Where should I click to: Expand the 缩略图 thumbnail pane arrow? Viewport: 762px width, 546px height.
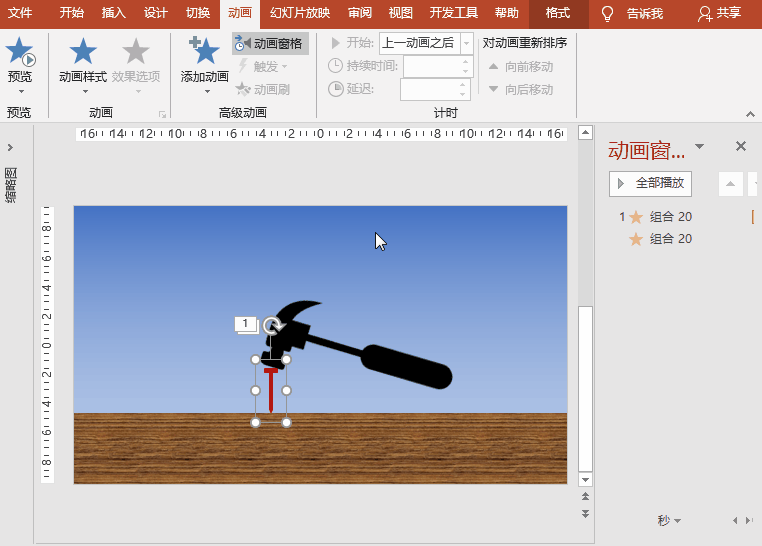[x=10, y=147]
